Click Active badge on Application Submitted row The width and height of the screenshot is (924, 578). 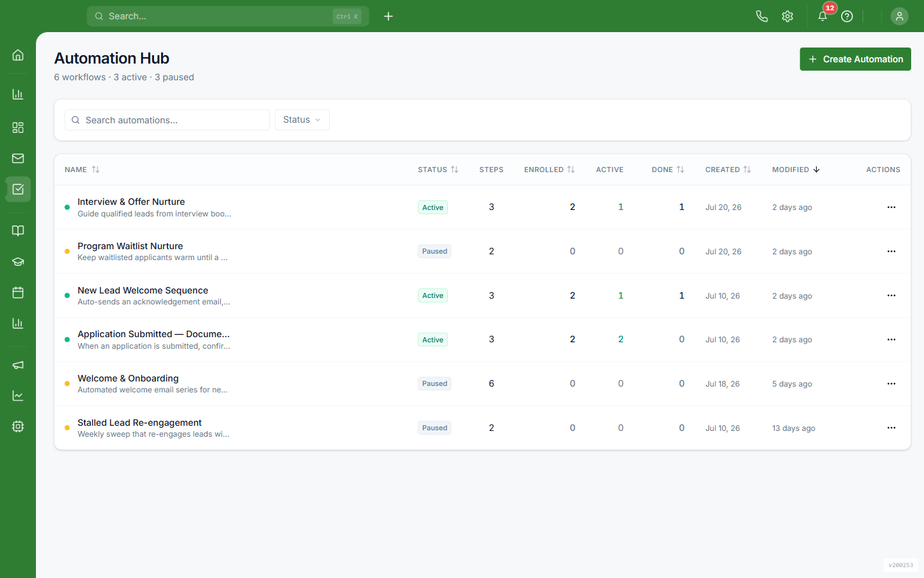point(432,340)
